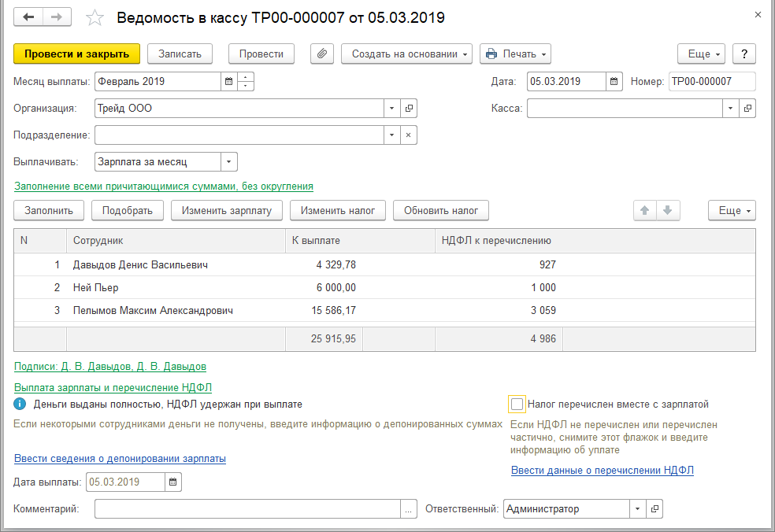Clear the Подразделение field with the X
Viewport: 775px width, 532px height.
pos(409,135)
